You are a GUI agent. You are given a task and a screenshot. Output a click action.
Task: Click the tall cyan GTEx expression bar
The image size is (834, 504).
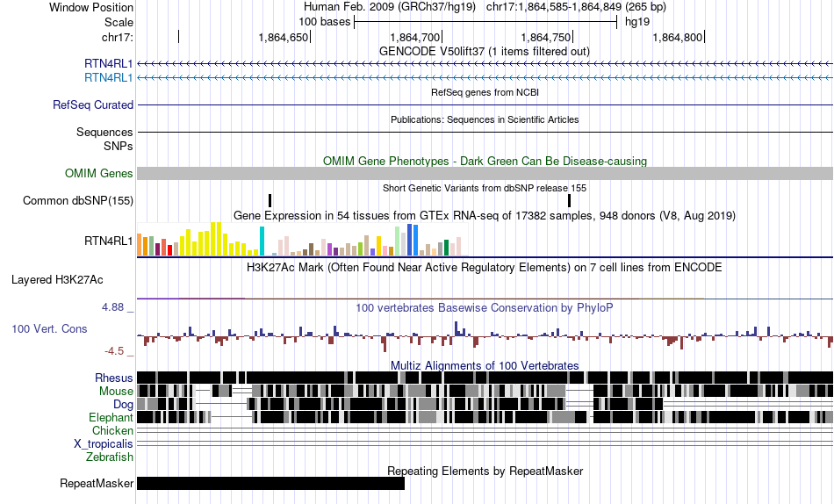(262, 241)
